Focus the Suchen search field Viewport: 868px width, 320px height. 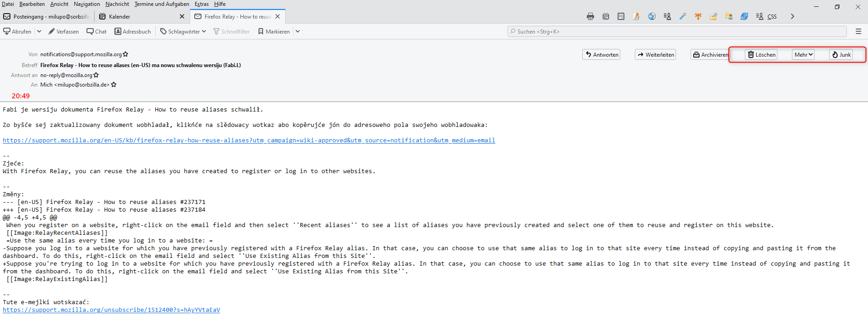click(677, 31)
